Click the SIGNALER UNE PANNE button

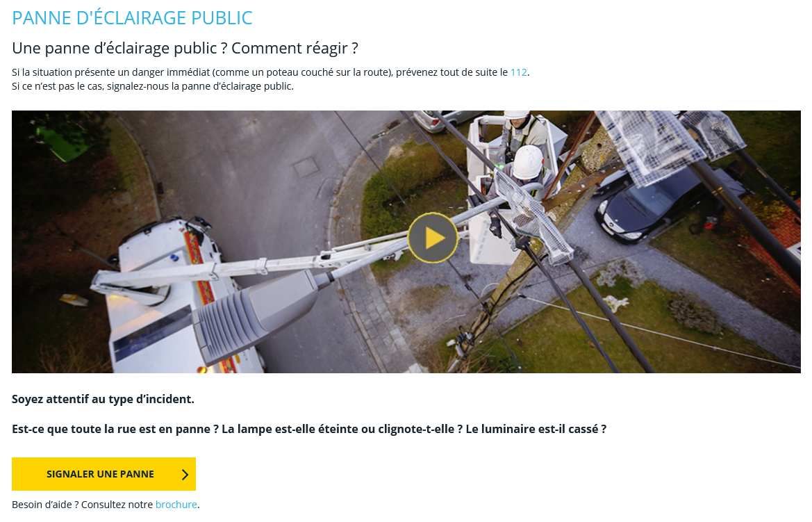pyautogui.click(x=103, y=474)
